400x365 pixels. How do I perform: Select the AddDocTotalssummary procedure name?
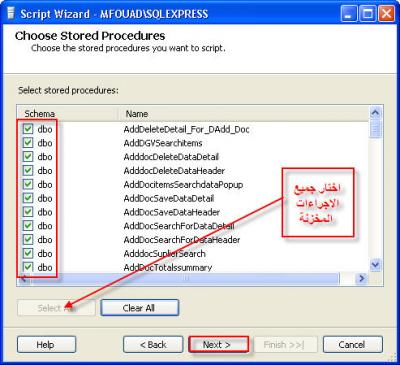click(168, 268)
